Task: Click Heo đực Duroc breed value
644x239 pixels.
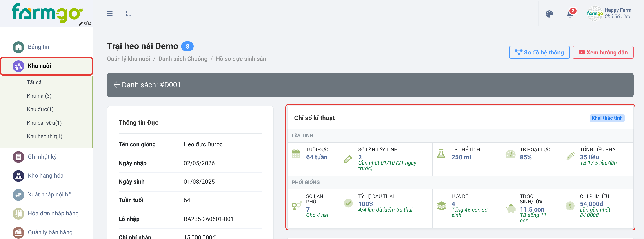Action: point(203,144)
